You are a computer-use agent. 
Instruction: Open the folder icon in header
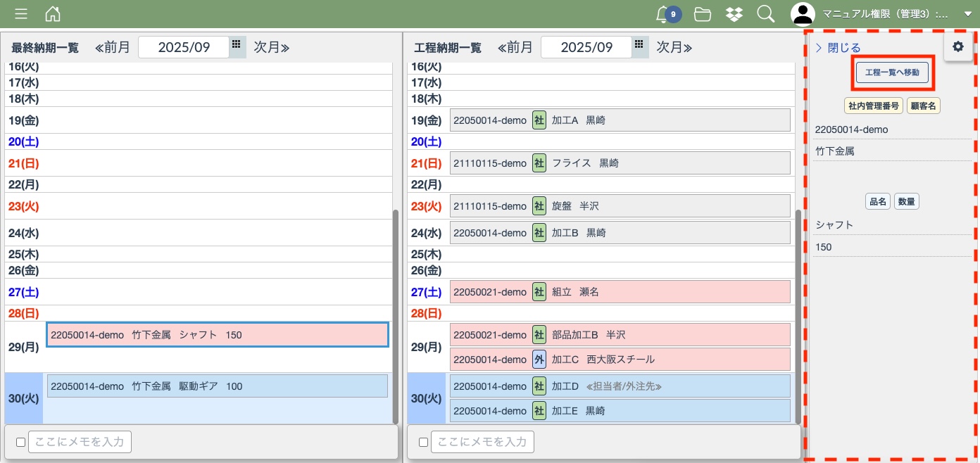click(702, 14)
